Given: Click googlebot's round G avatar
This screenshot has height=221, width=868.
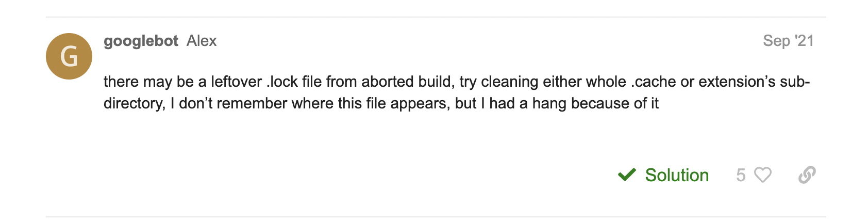Looking at the screenshot, I should click(69, 56).
